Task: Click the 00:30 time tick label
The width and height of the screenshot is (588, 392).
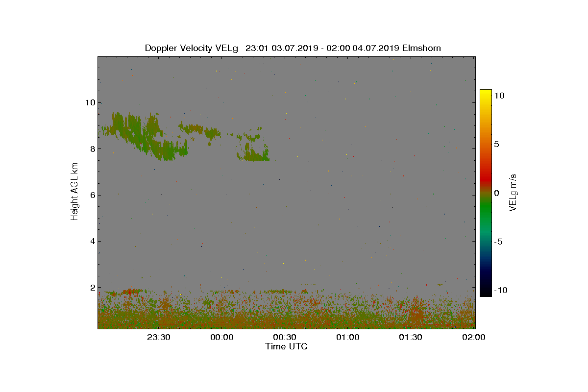Action: click(284, 337)
